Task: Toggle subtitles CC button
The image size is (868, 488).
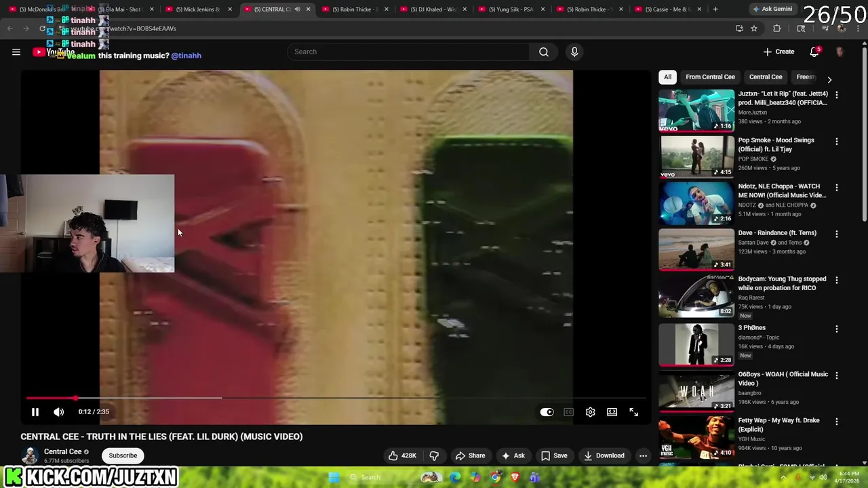Action: (569, 412)
